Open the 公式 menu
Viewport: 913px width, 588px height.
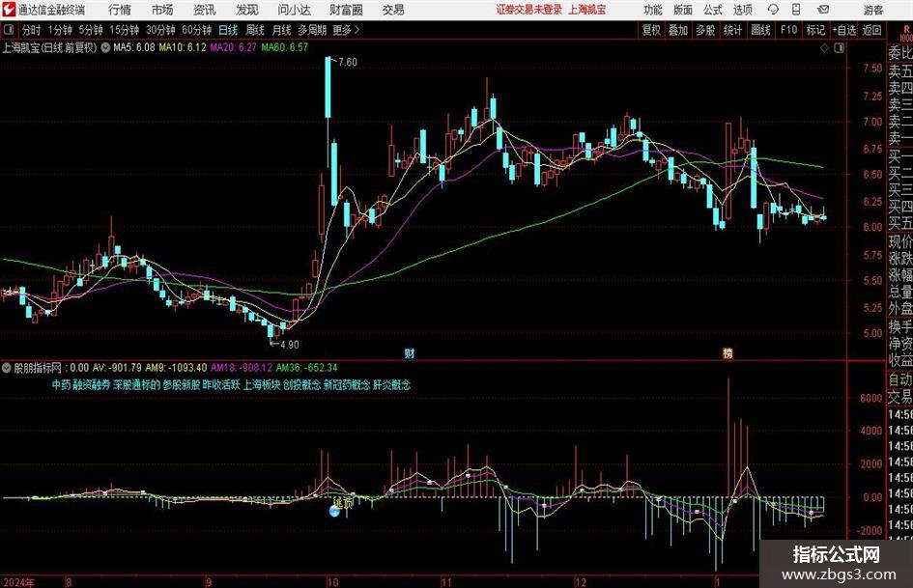[712, 10]
